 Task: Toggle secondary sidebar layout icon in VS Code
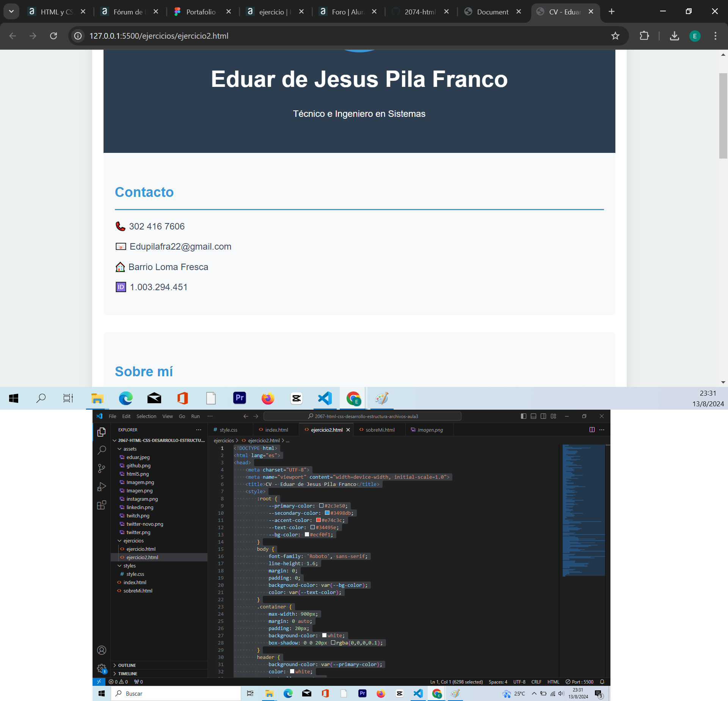coord(543,416)
